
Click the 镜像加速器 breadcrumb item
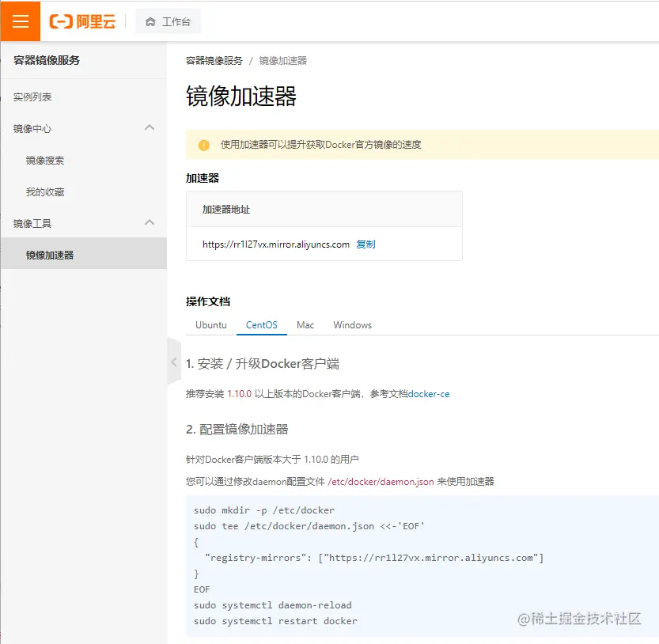pyautogui.click(x=283, y=61)
